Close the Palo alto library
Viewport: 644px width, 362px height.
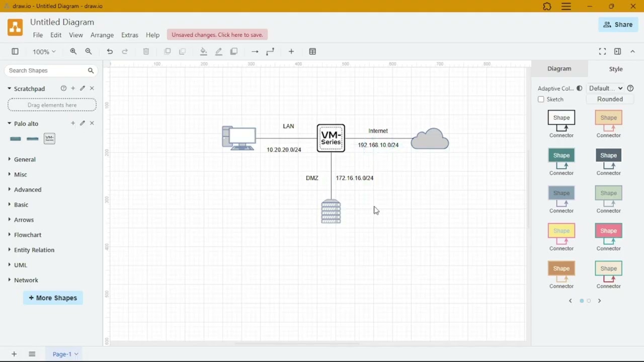coord(92,123)
